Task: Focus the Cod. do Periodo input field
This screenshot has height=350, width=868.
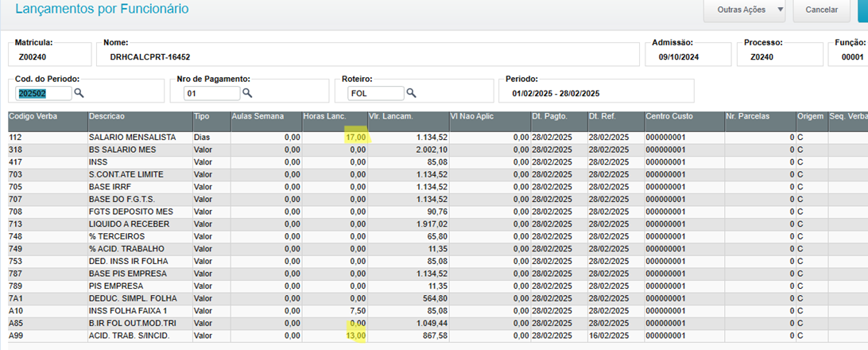Action: 44,93
